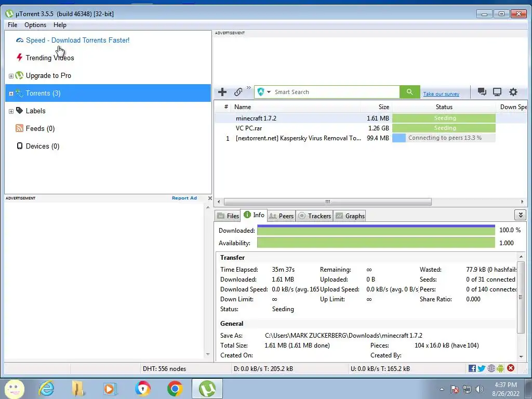Click the Labels tag icon
Screen dimensions: 532x399
19,111
